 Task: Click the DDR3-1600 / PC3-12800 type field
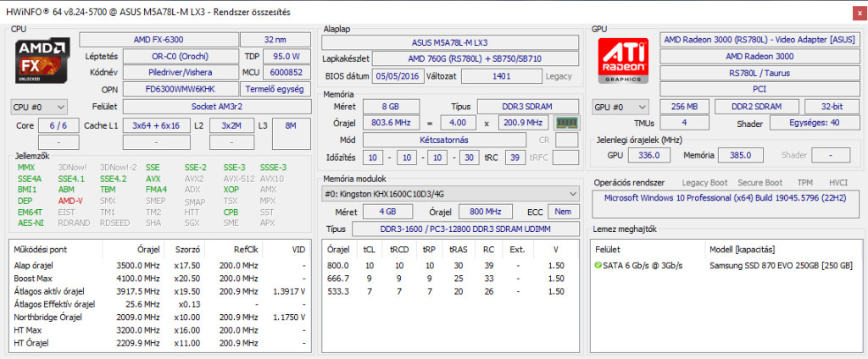(465, 229)
